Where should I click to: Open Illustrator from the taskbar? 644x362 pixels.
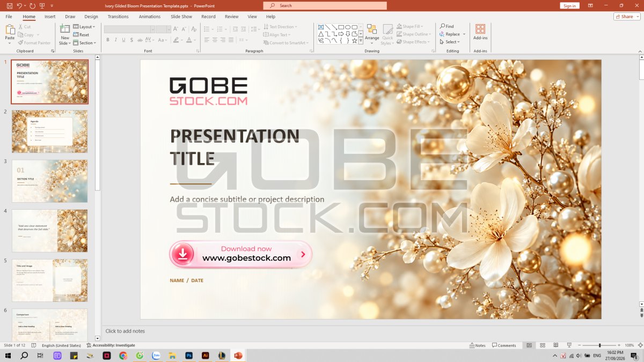[205, 356]
